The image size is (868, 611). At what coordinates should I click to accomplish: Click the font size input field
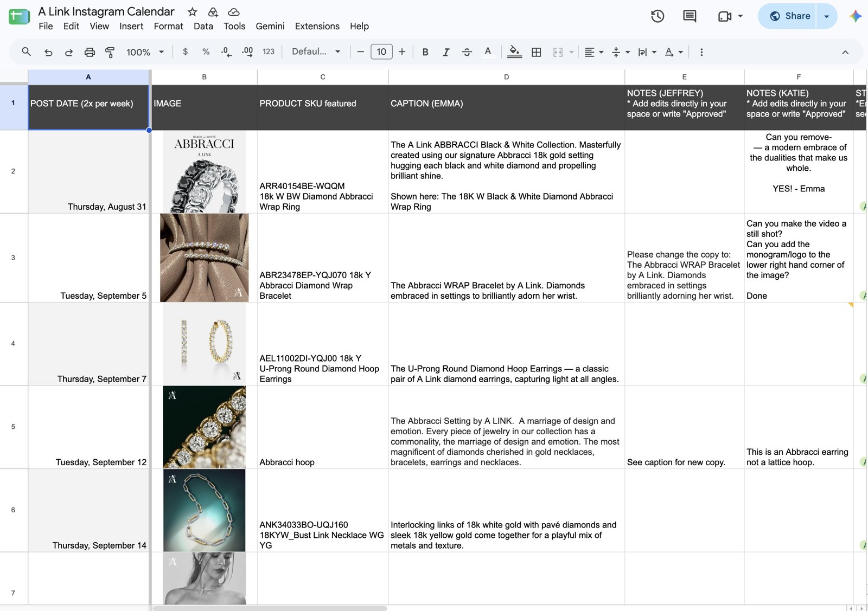pyautogui.click(x=381, y=52)
